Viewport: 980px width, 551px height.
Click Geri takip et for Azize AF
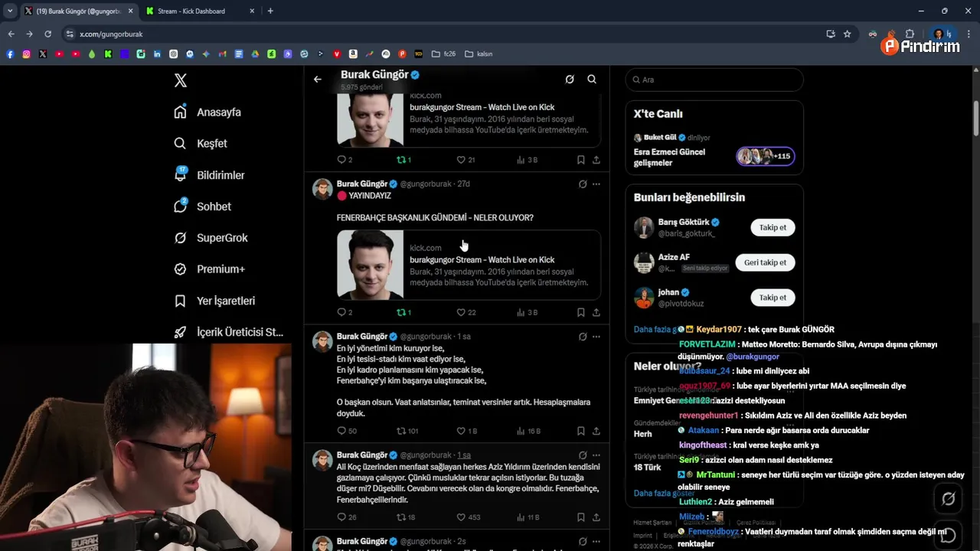point(765,262)
